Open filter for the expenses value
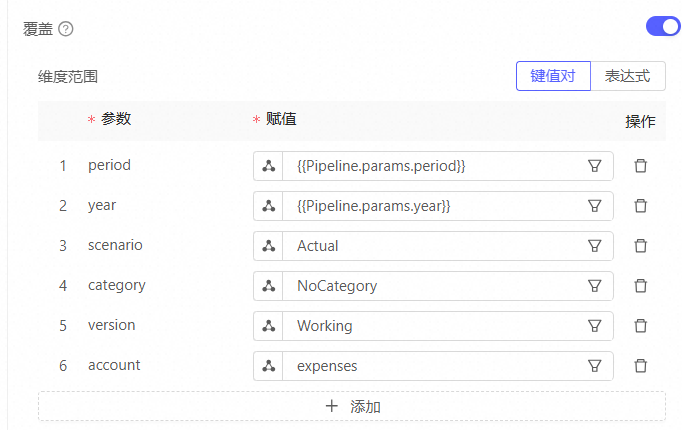The image size is (682, 430). click(594, 366)
